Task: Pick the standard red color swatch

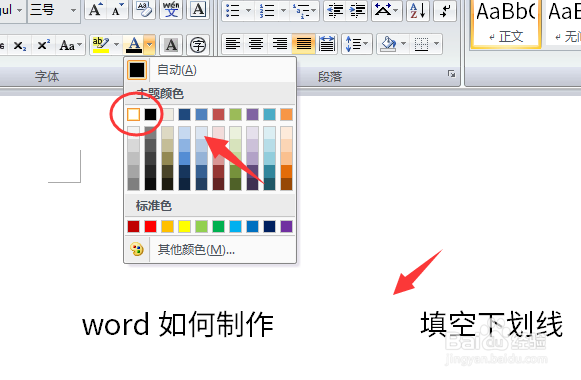Action: (150, 226)
